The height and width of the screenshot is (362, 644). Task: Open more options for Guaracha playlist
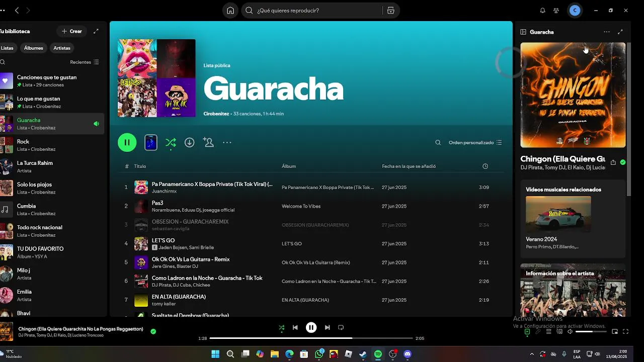(x=227, y=143)
